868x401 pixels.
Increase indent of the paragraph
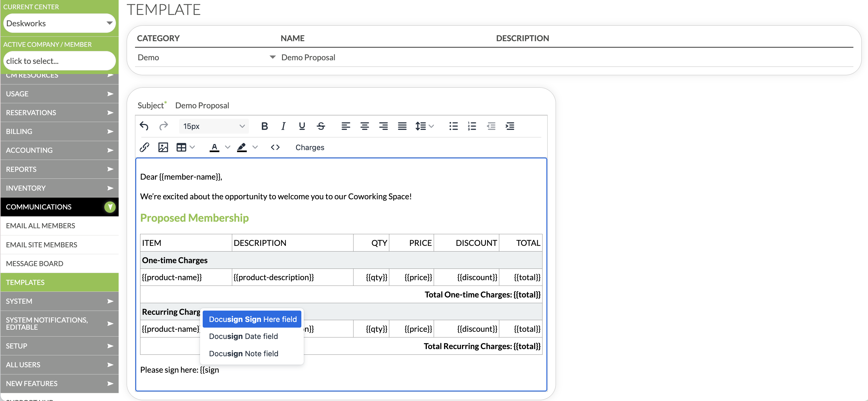pyautogui.click(x=509, y=126)
